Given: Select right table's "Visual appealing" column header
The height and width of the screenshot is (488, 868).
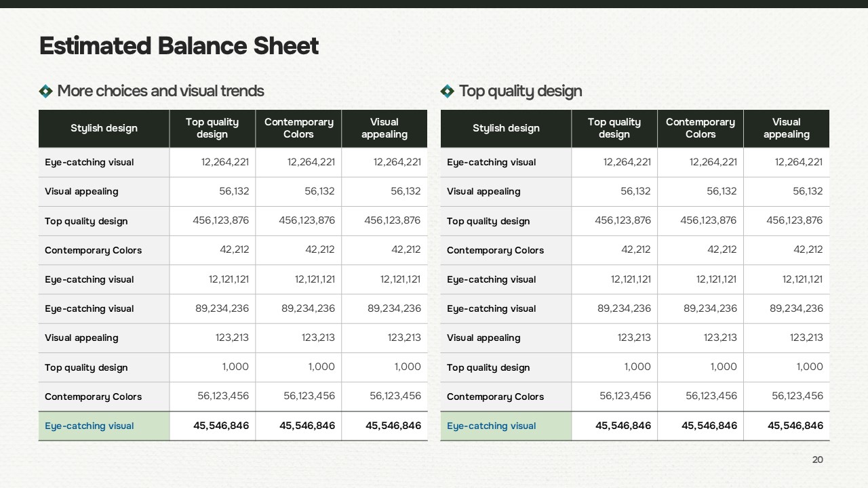Looking at the screenshot, I should (x=786, y=128).
